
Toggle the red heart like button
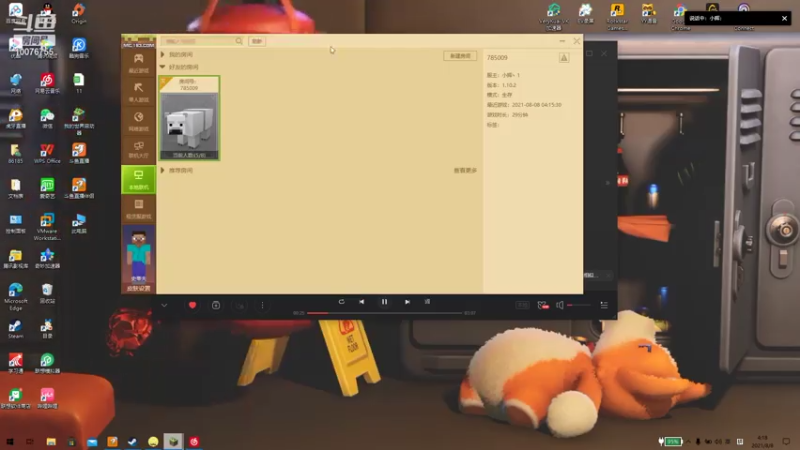point(192,305)
